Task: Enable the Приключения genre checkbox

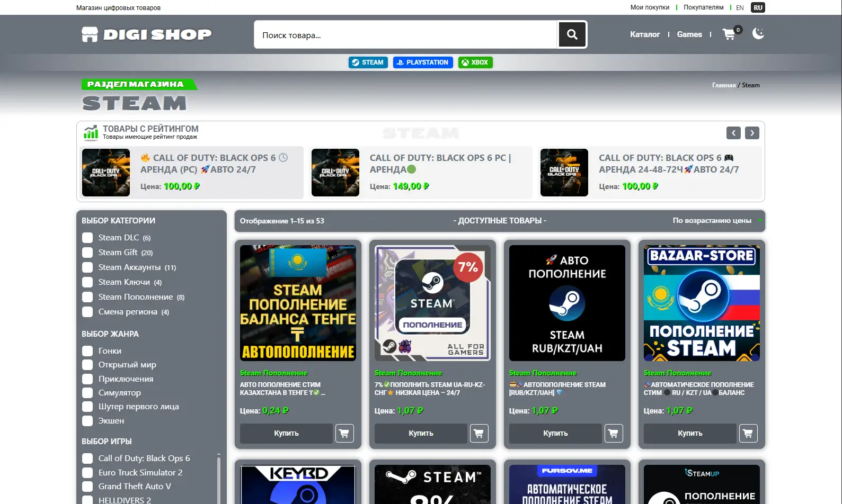Action: point(87,379)
